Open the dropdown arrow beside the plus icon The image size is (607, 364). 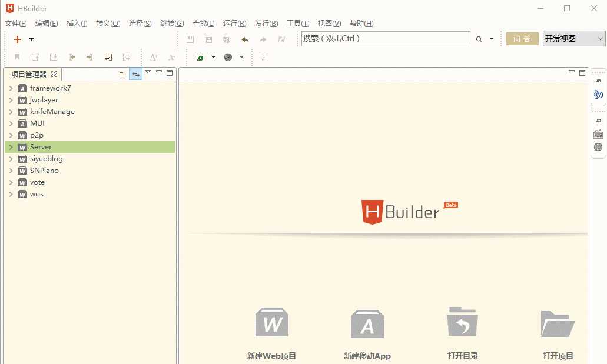pyautogui.click(x=31, y=39)
